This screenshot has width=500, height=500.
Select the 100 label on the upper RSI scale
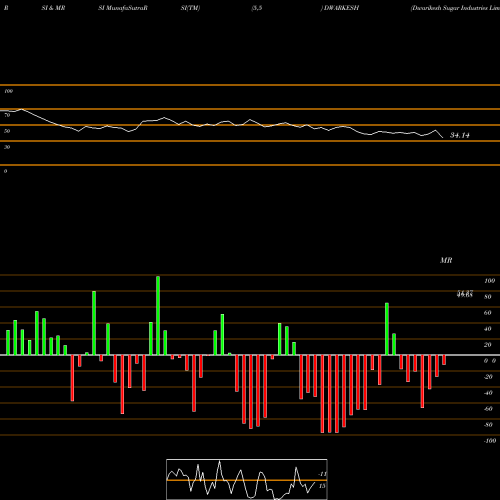pyautogui.click(x=8, y=91)
